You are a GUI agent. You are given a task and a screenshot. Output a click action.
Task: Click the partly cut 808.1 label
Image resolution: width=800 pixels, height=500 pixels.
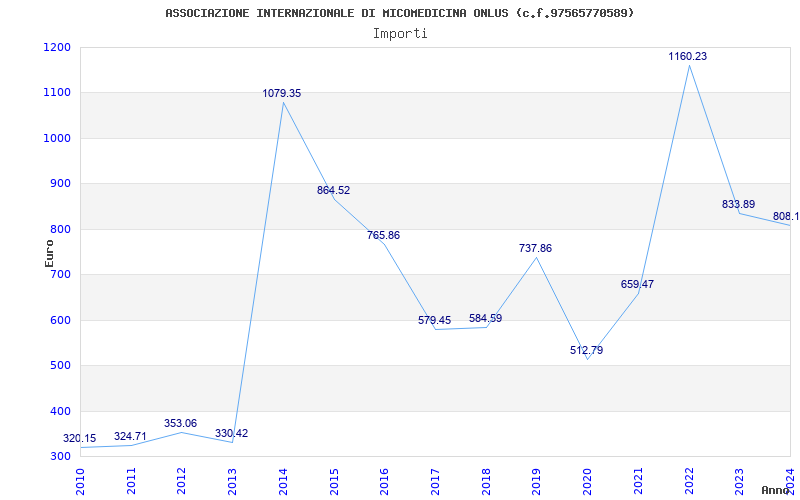[x=786, y=216]
